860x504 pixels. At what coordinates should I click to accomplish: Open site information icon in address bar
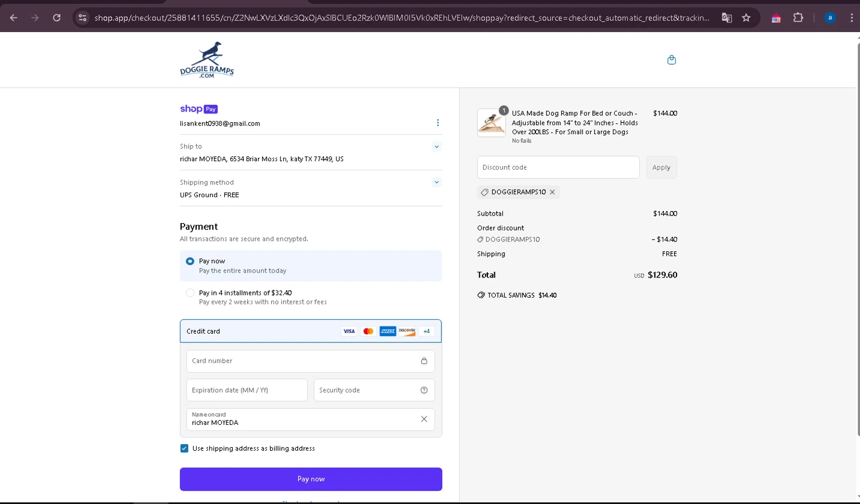point(83,18)
